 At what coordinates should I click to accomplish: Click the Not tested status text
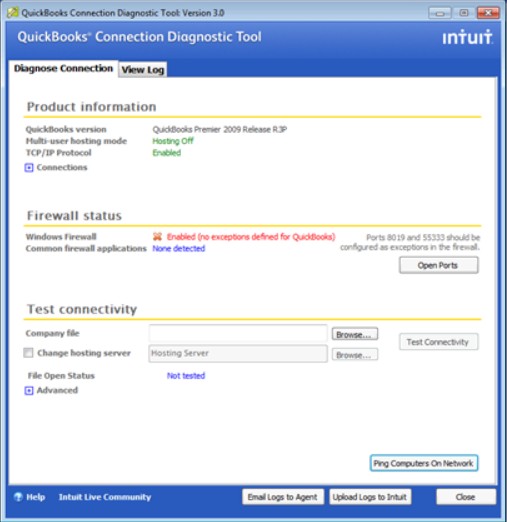pyautogui.click(x=186, y=376)
